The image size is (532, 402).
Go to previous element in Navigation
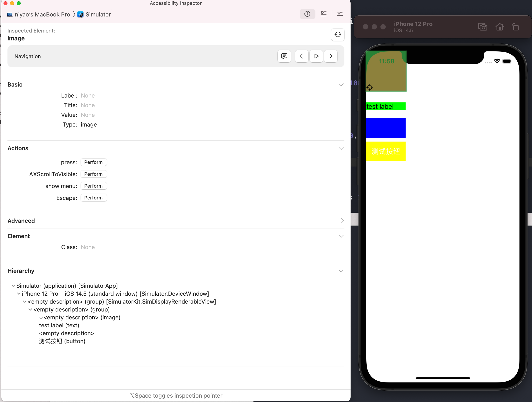301,56
